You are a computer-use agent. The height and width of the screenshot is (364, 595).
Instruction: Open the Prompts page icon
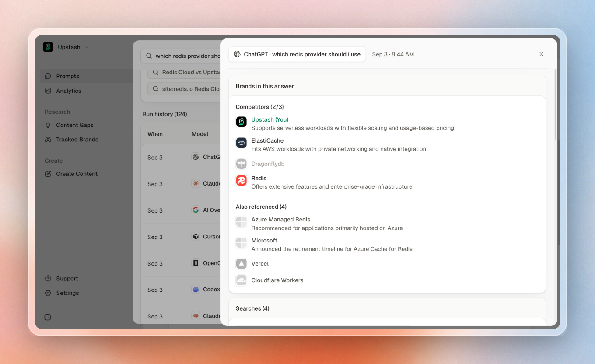(x=48, y=76)
